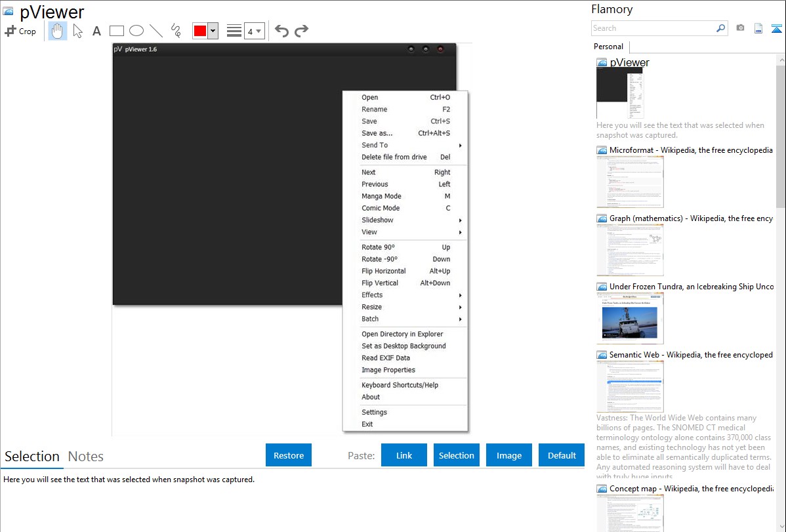Click the Default paste button
Viewport: 786px width, 532px height.
point(562,455)
